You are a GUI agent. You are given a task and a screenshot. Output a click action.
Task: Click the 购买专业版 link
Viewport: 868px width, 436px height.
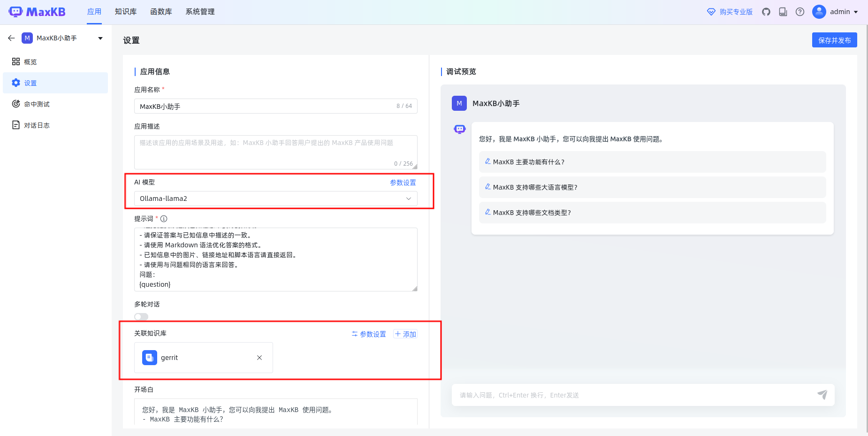point(736,12)
